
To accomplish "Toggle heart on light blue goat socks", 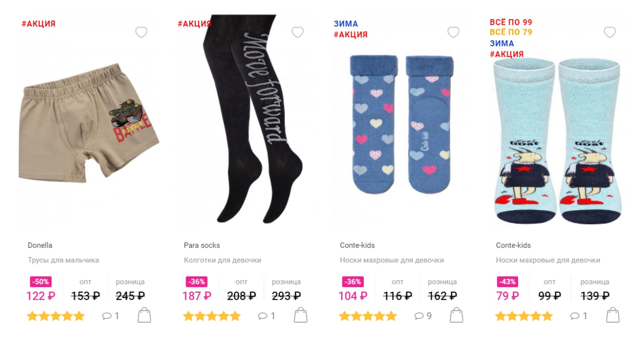I will coord(610,32).
